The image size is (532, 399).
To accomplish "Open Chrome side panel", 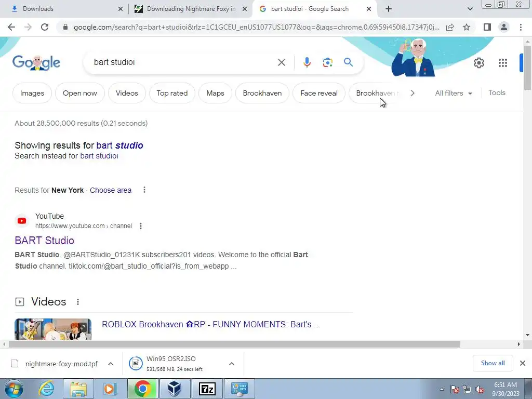I will (487, 27).
